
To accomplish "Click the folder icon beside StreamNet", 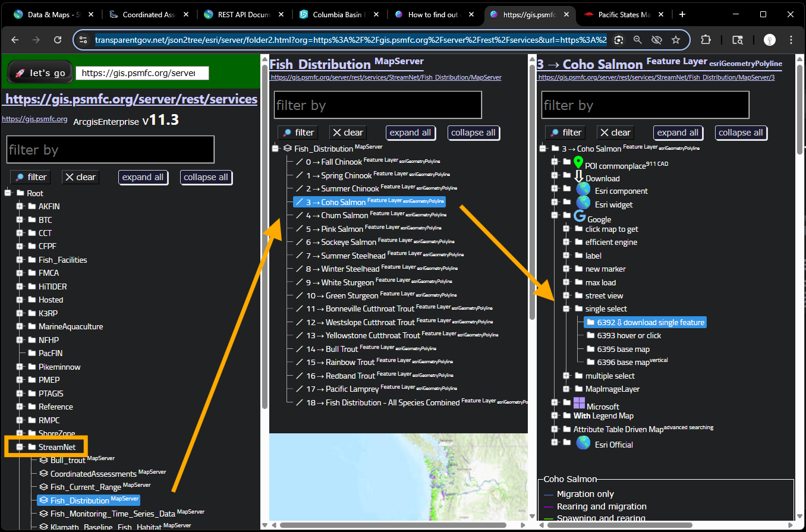I will click(x=32, y=447).
